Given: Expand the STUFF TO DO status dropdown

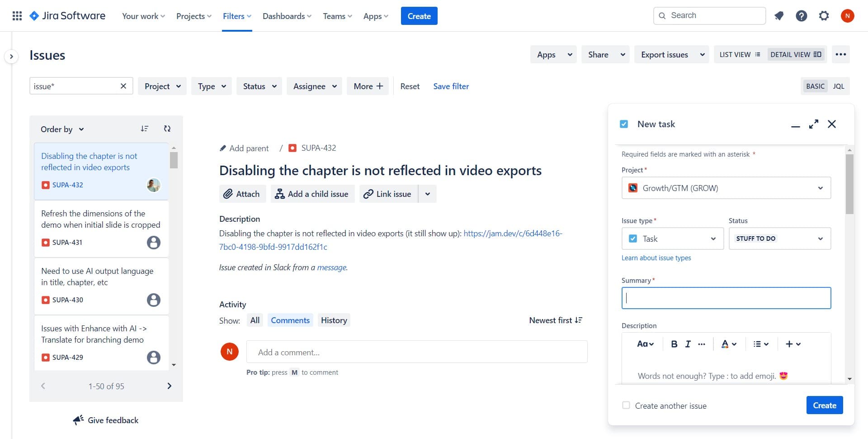Looking at the screenshot, I should point(779,239).
